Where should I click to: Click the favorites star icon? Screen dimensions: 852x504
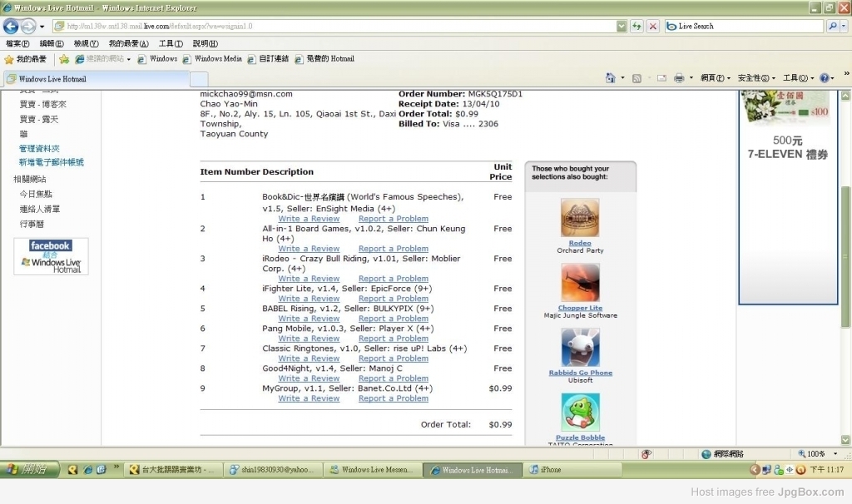(x=9, y=59)
